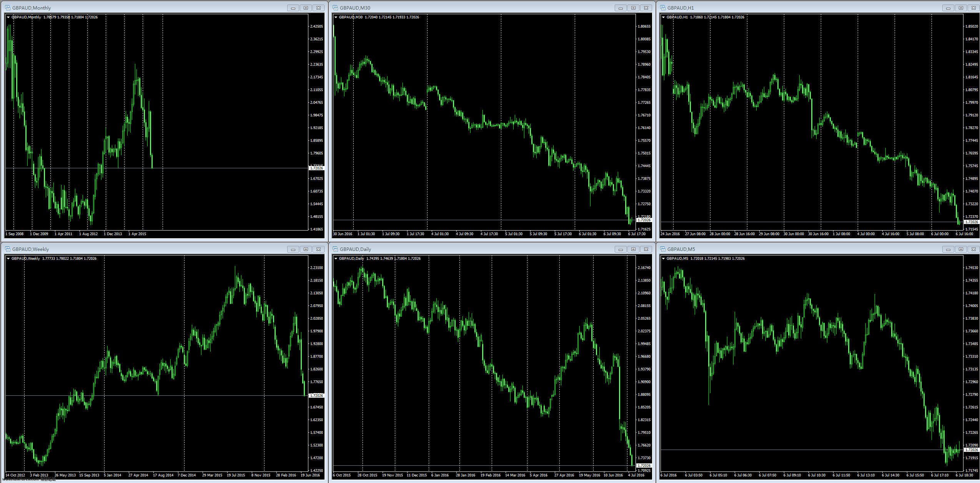Click the 2.16740 price label in Daily chart

(644, 268)
